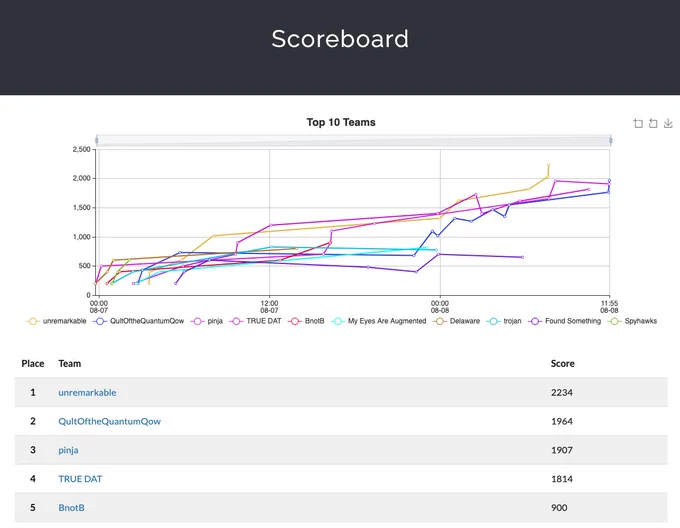Click the left handle of the chart zoom slider
Screen dimensions: 680x528
[x=97, y=140]
